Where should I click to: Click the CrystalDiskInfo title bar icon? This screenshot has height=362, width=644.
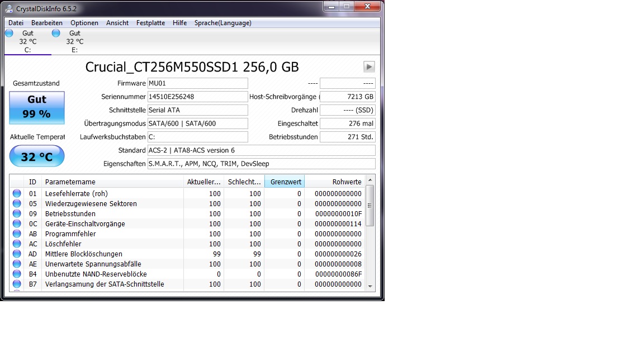point(9,8)
